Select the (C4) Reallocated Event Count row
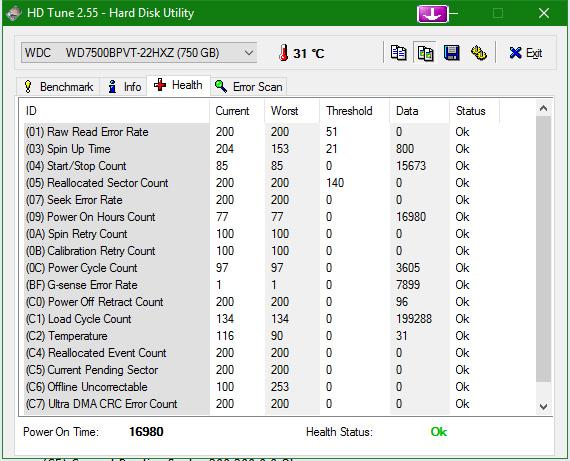The width and height of the screenshot is (570, 461). click(262, 353)
